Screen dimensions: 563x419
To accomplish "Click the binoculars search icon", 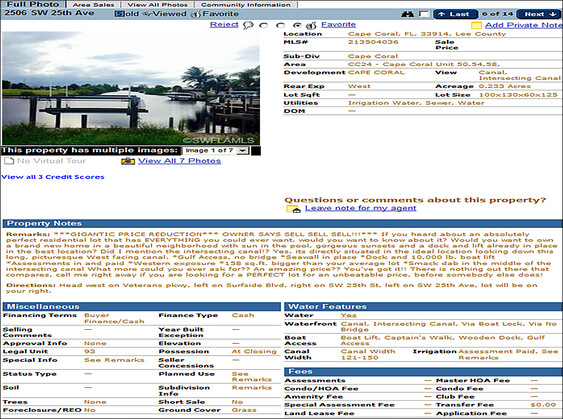I will click(407, 14).
